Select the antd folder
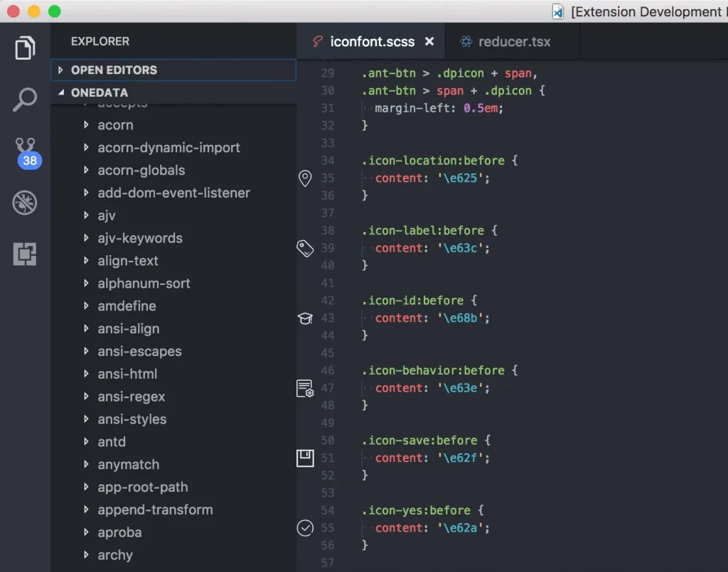Viewport: 728px width, 572px height. pos(173,442)
